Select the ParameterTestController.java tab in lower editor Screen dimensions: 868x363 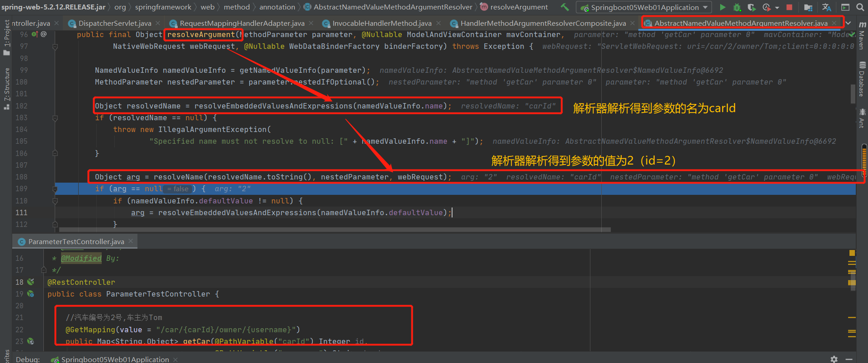click(x=76, y=242)
